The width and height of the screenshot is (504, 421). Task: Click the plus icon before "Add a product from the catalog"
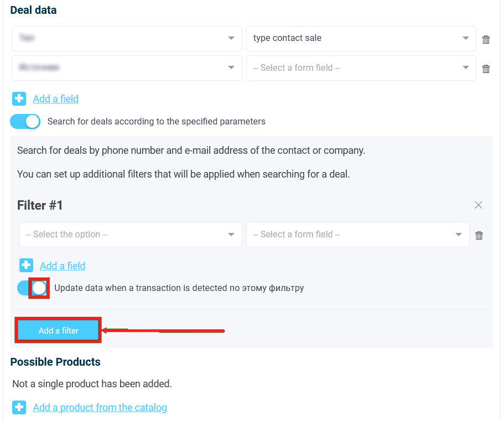point(19,407)
